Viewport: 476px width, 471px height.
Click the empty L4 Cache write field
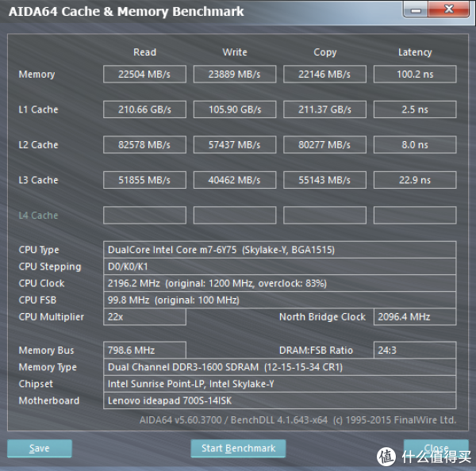(x=235, y=215)
